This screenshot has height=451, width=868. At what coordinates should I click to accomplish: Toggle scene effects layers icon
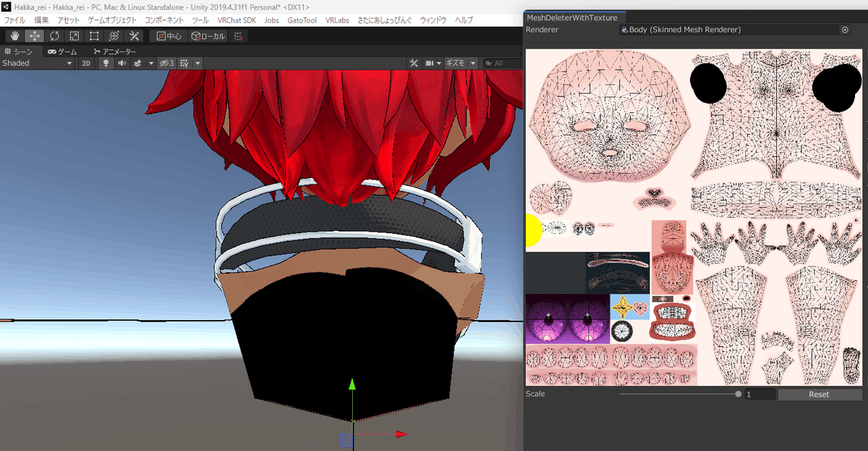click(x=137, y=64)
